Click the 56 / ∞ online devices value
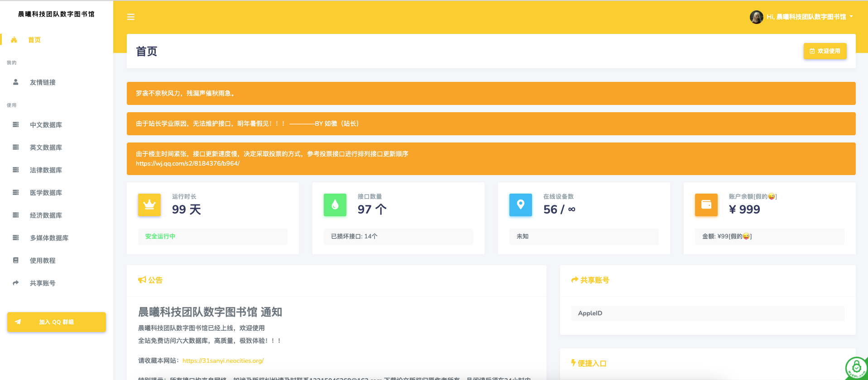The height and width of the screenshot is (380, 868). [x=559, y=209]
